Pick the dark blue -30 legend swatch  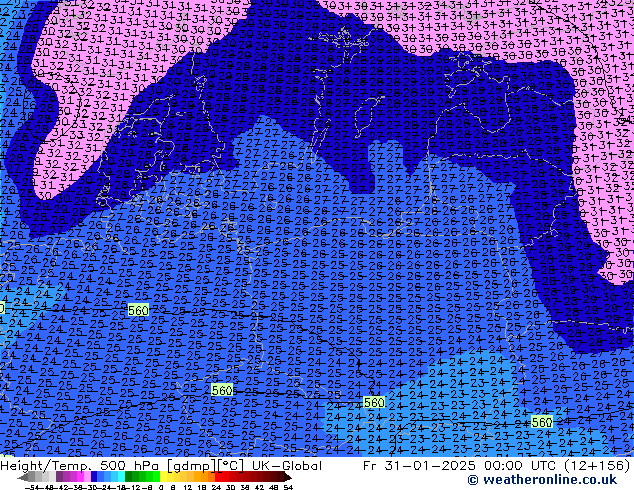tap(94, 477)
